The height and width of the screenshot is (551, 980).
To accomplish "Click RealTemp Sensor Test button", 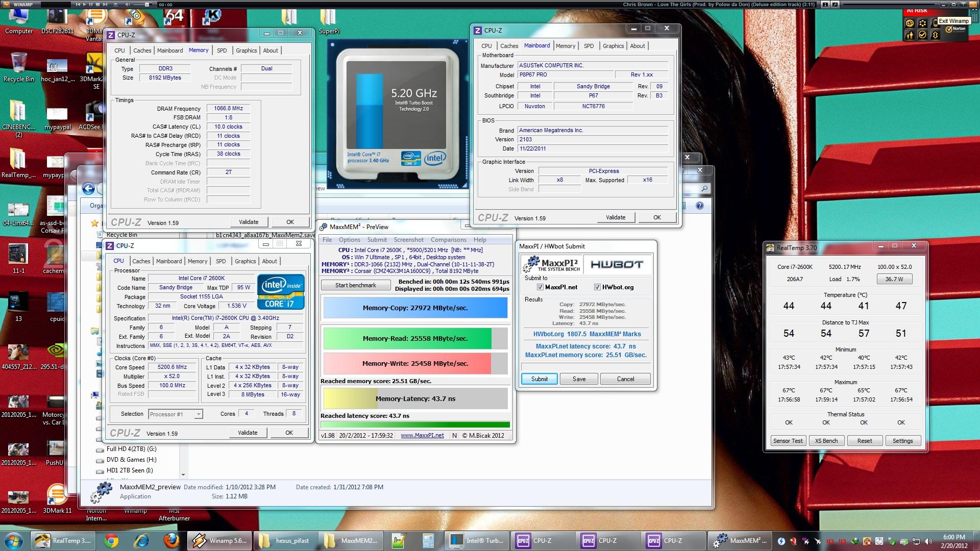I will (x=788, y=441).
